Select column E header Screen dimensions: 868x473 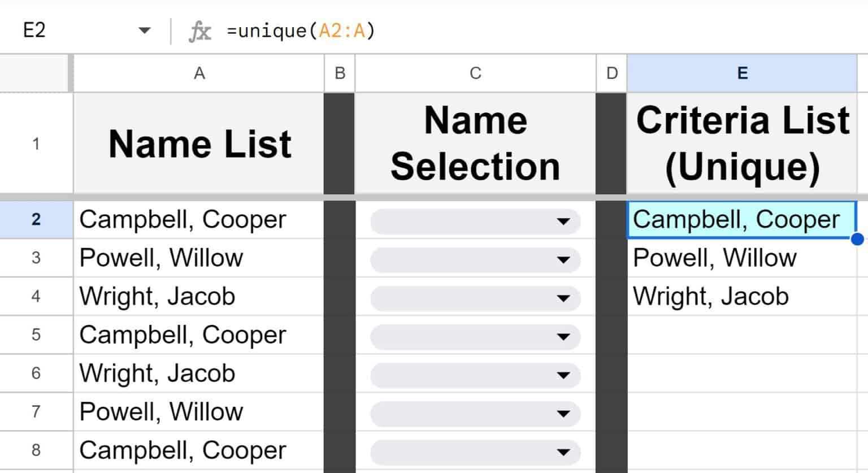point(742,73)
